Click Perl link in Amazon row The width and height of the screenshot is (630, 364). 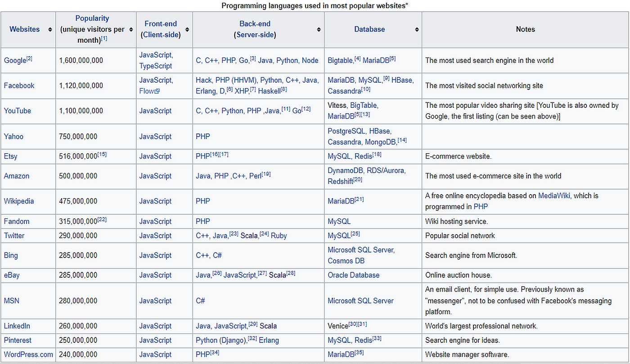[x=255, y=176]
